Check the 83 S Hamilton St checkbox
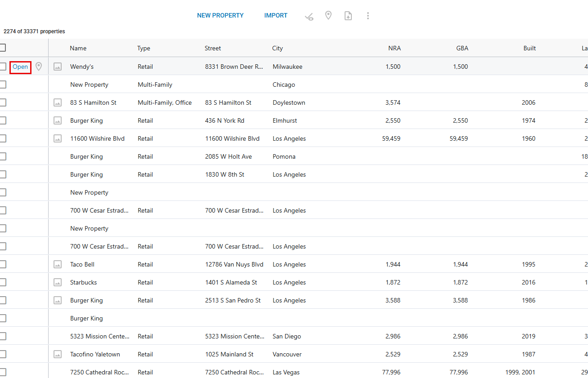 (x=2, y=102)
